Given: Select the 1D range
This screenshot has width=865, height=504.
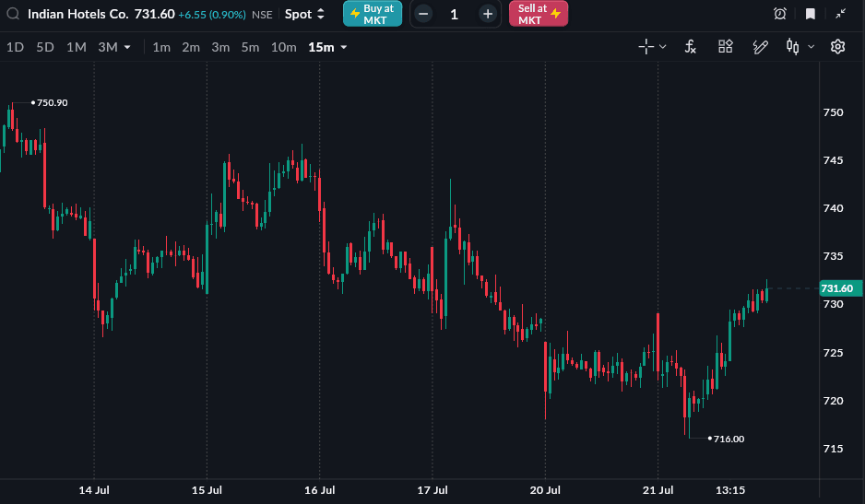Looking at the screenshot, I should [15, 47].
